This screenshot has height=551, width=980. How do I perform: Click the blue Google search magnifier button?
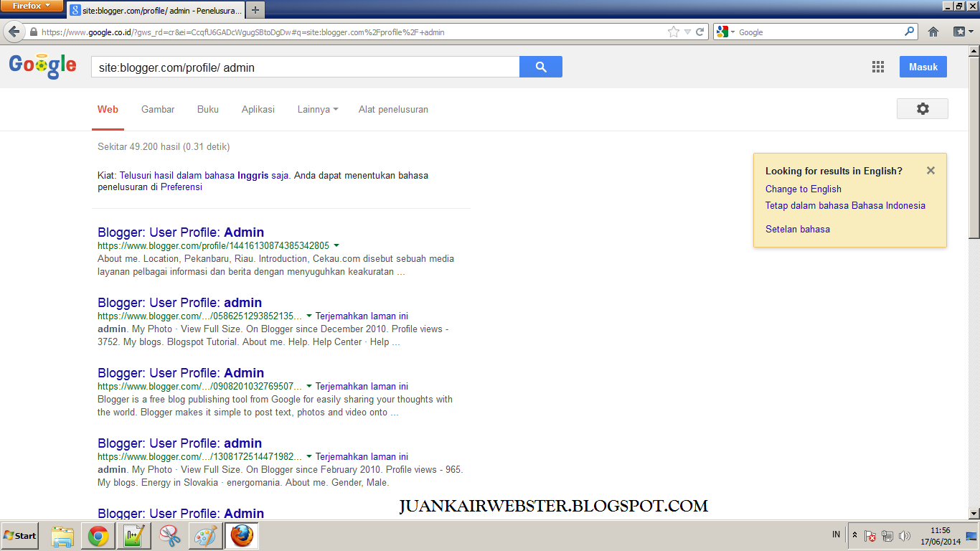[x=541, y=67]
